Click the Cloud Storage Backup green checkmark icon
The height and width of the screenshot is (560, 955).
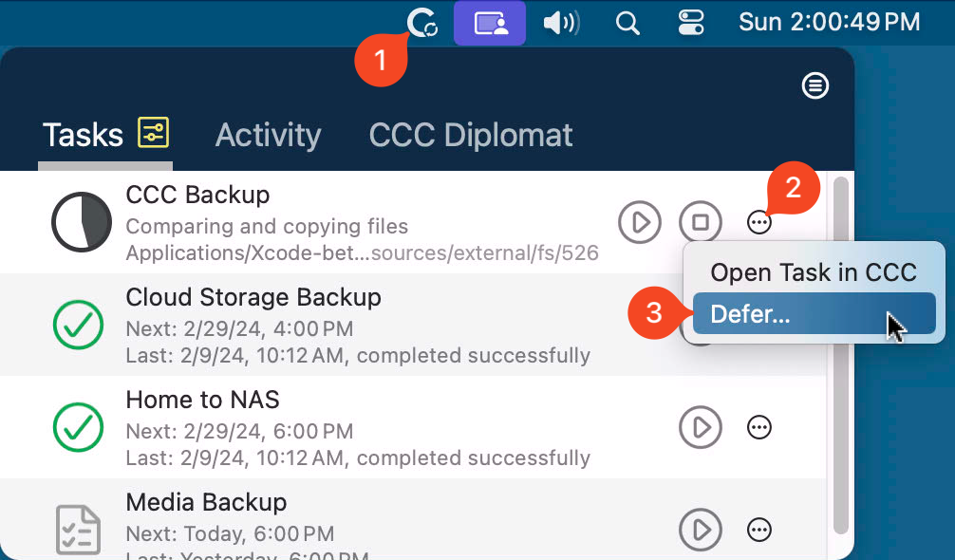pos(79,325)
